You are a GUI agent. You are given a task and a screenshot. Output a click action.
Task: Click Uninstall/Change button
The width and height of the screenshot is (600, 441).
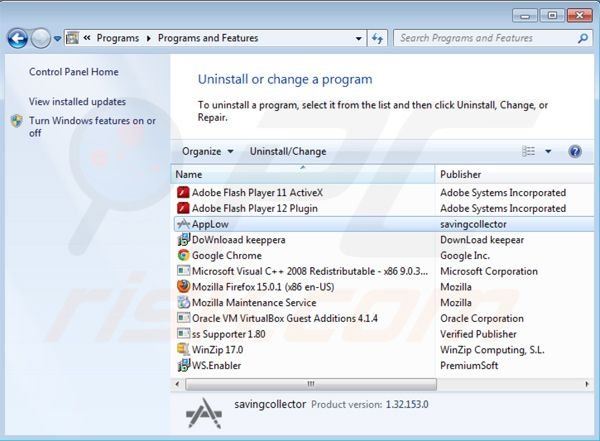288,151
